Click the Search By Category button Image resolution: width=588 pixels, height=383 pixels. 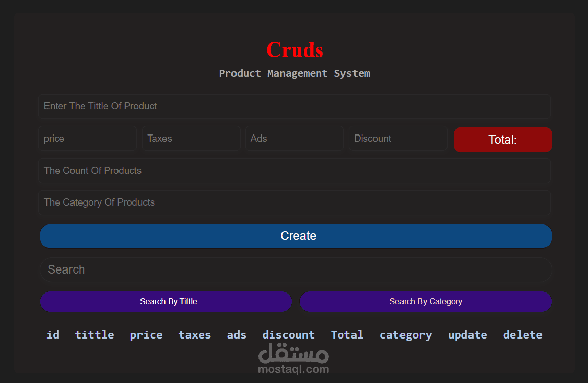[x=426, y=302]
